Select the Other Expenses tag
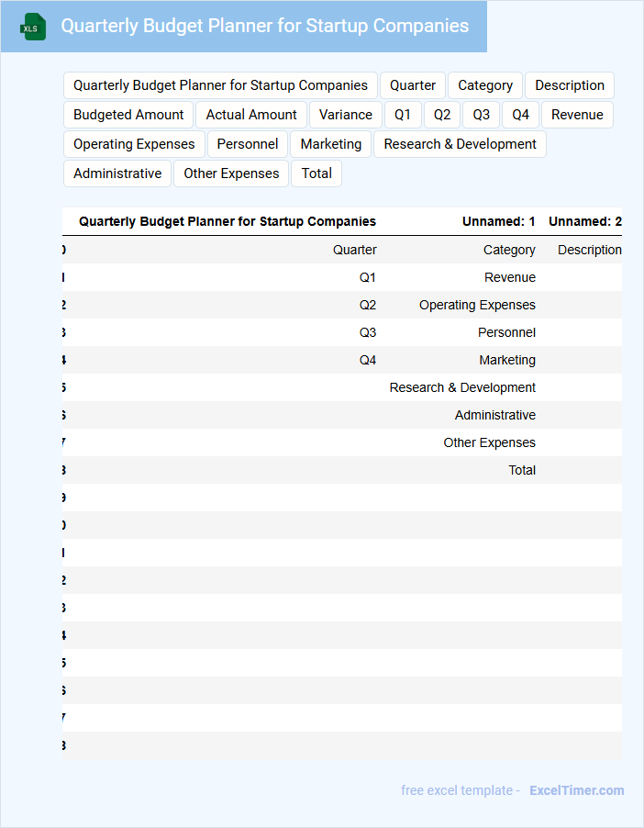Image resolution: width=644 pixels, height=828 pixels. point(231,173)
